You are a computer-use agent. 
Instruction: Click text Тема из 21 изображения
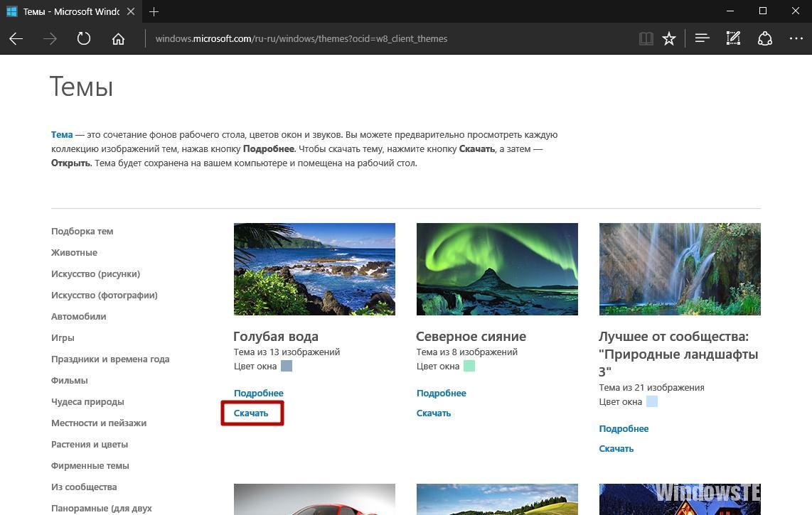tap(651, 388)
